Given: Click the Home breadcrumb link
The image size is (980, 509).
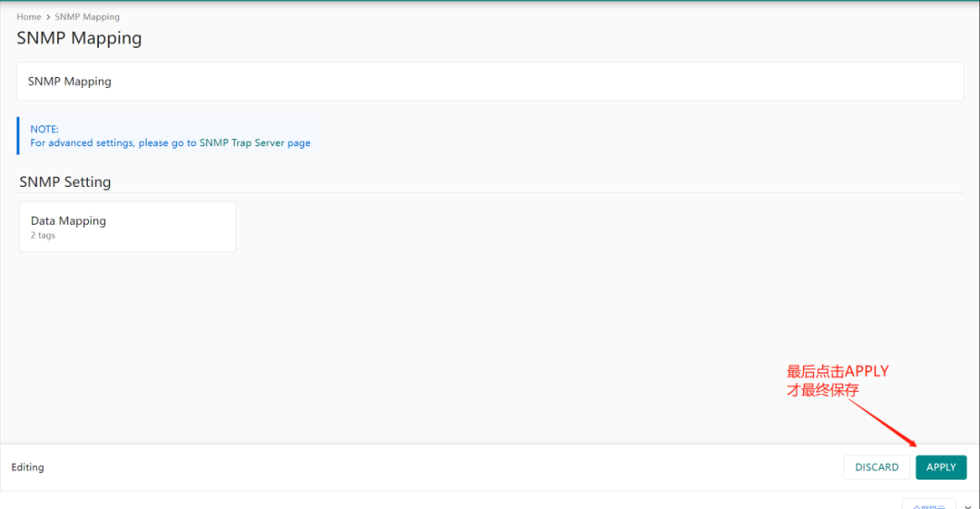Looking at the screenshot, I should (x=28, y=17).
